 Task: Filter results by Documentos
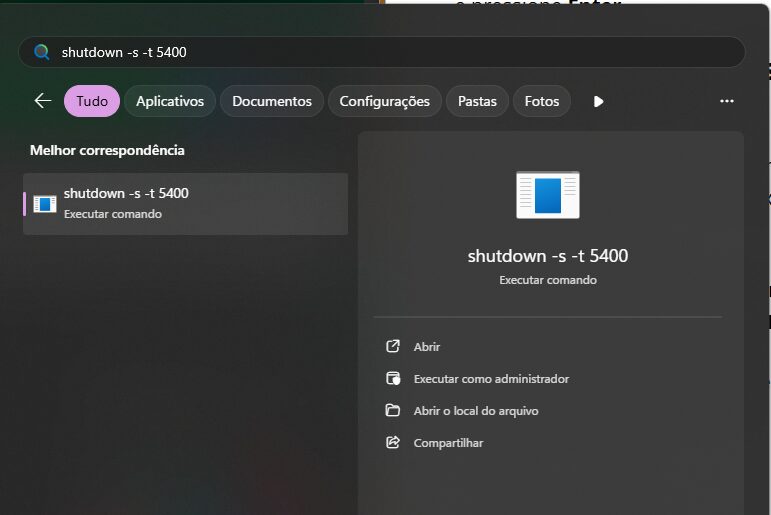point(272,101)
